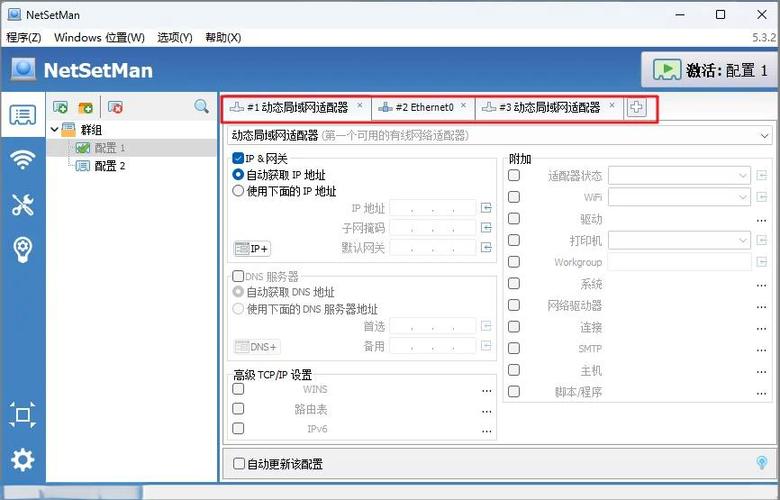Open 系统 settings ellipsis

point(761,286)
